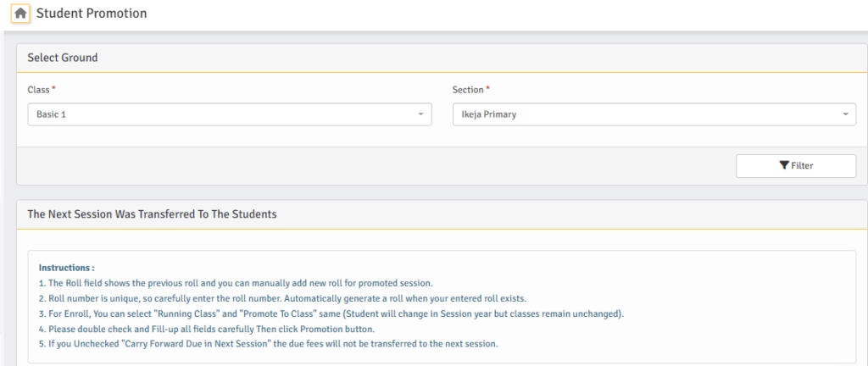Click instruction 3 about Running Class enrollment

(331, 313)
